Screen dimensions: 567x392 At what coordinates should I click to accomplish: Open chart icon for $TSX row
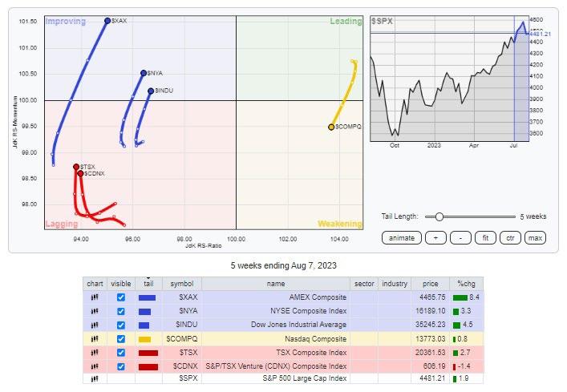tap(95, 353)
